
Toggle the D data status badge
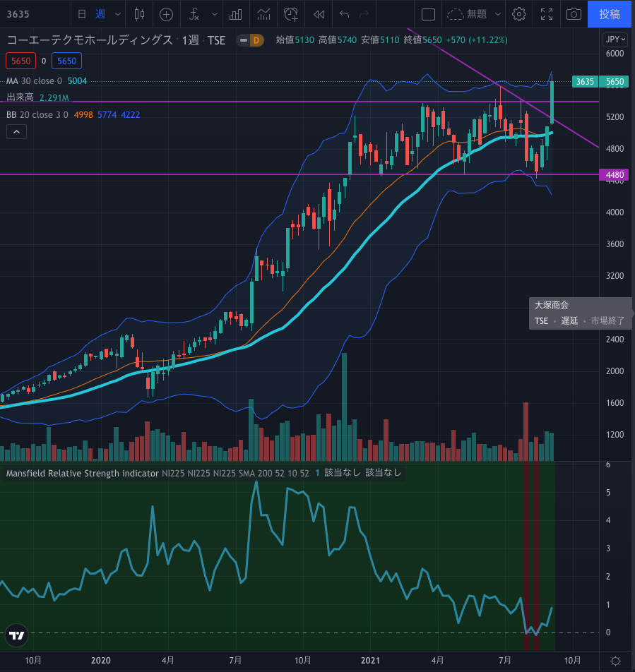256,40
